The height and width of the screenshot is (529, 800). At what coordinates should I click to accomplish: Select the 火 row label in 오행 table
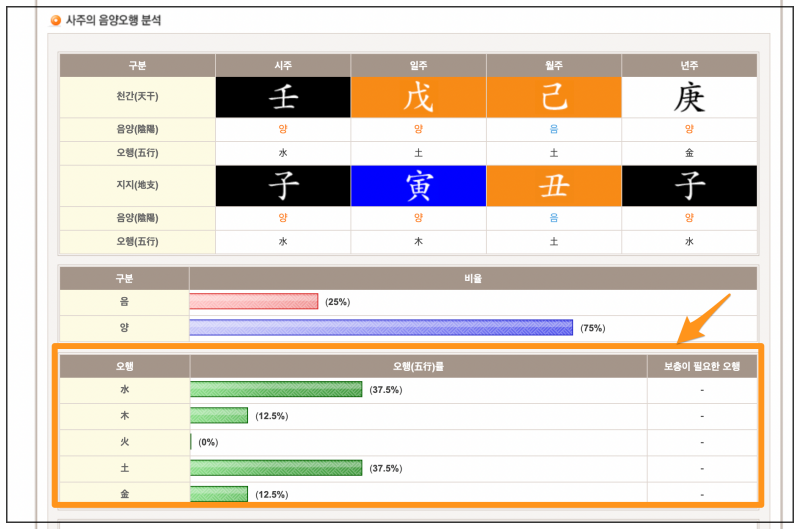click(124, 442)
